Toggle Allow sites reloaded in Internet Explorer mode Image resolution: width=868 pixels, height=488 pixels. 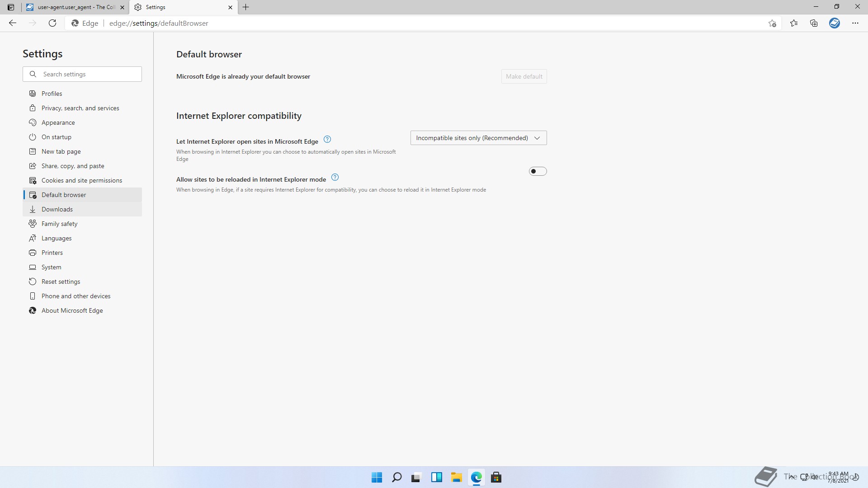(538, 171)
